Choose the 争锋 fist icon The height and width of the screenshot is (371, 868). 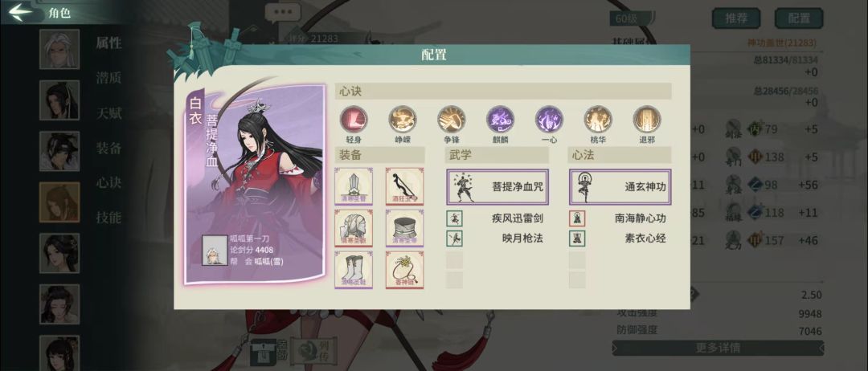coord(451,120)
